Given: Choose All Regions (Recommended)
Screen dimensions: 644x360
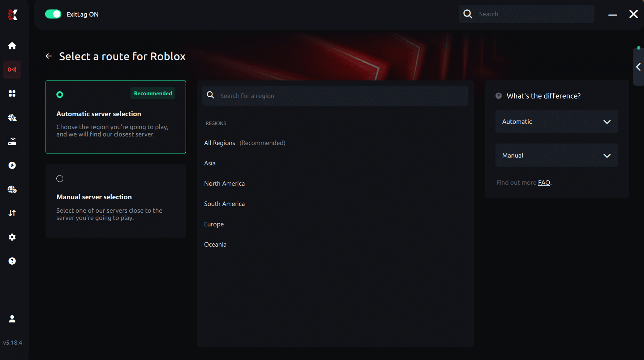Looking at the screenshot, I should pyautogui.click(x=245, y=143).
